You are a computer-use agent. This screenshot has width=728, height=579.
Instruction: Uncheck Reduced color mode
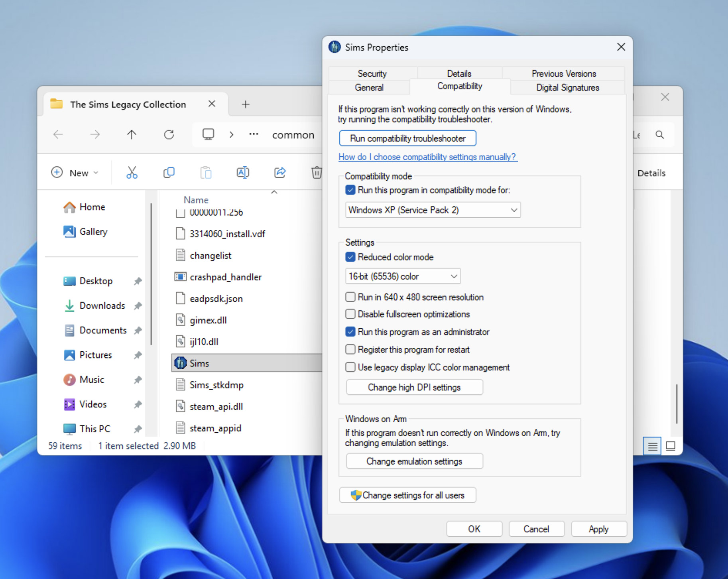pyautogui.click(x=350, y=257)
